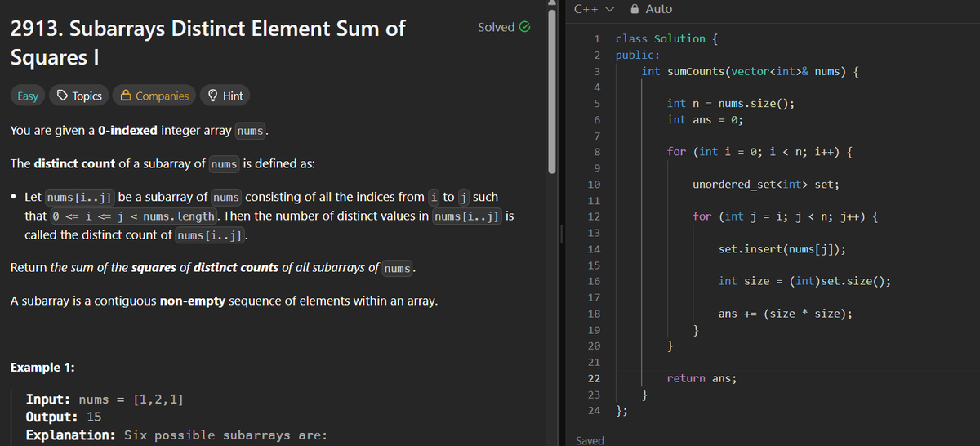980x446 pixels.
Task: Click the 'ans += (size * size);' line
Action: 786,314
